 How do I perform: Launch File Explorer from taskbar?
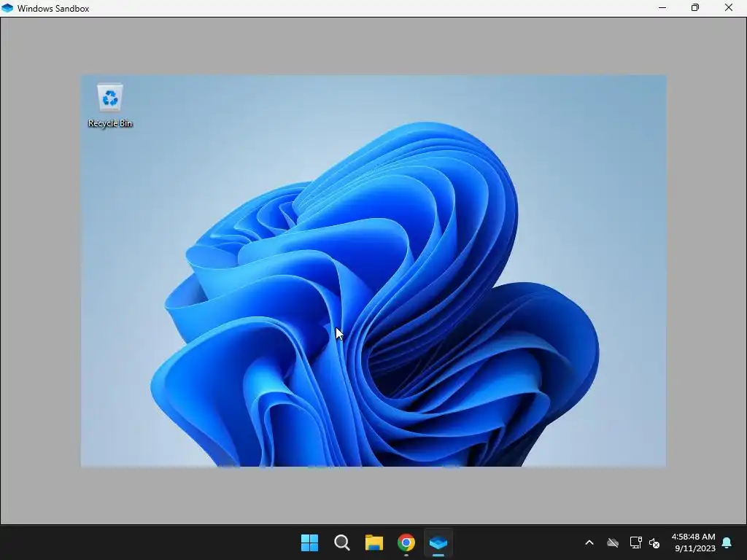(x=374, y=542)
